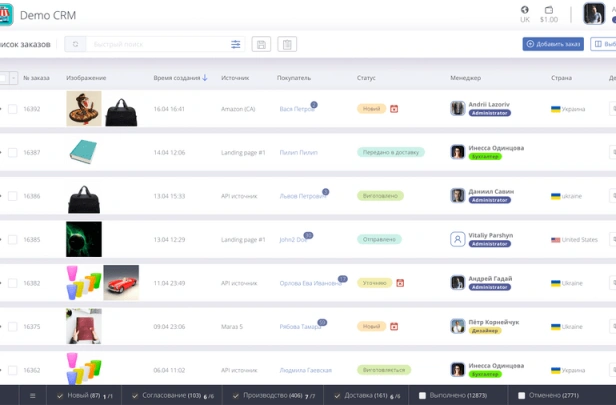
Task: Enable the Выполнено (12873) filter checkbox
Action: [423, 395]
